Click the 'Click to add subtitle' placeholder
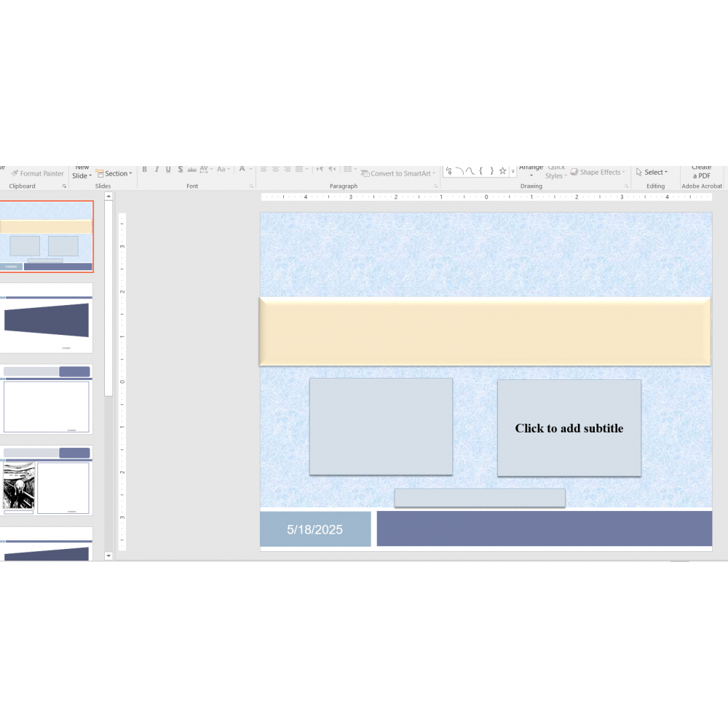 [x=569, y=428]
